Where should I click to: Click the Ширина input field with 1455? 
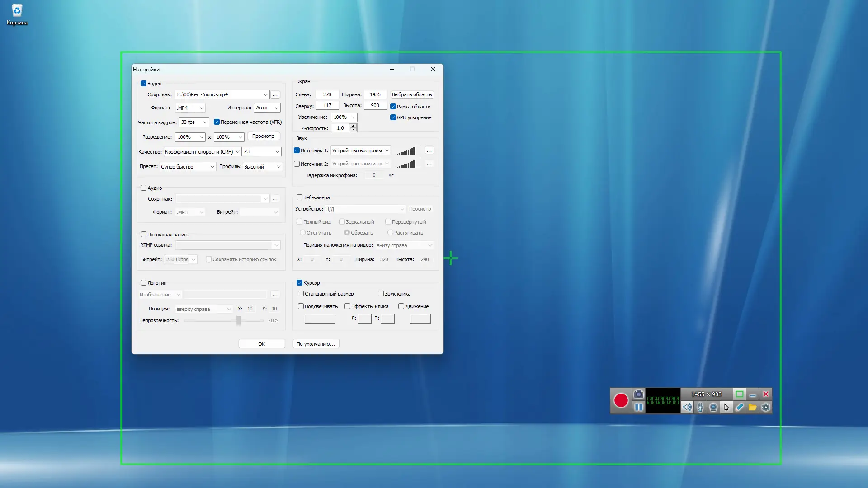coord(375,94)
